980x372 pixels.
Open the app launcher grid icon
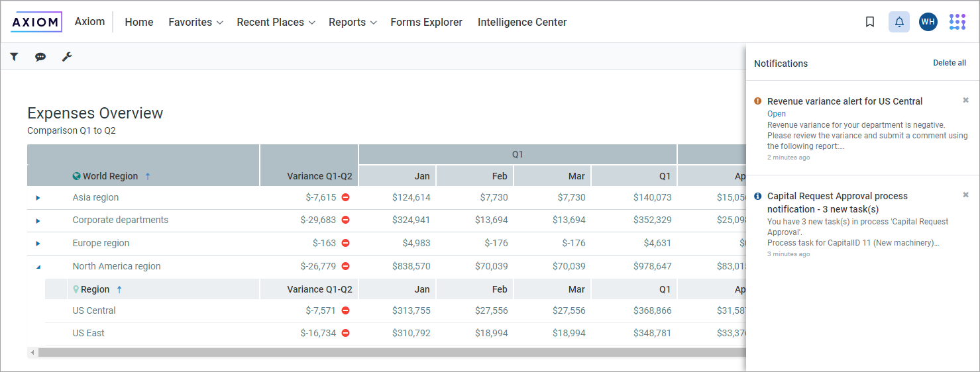(x=957, y=22)
